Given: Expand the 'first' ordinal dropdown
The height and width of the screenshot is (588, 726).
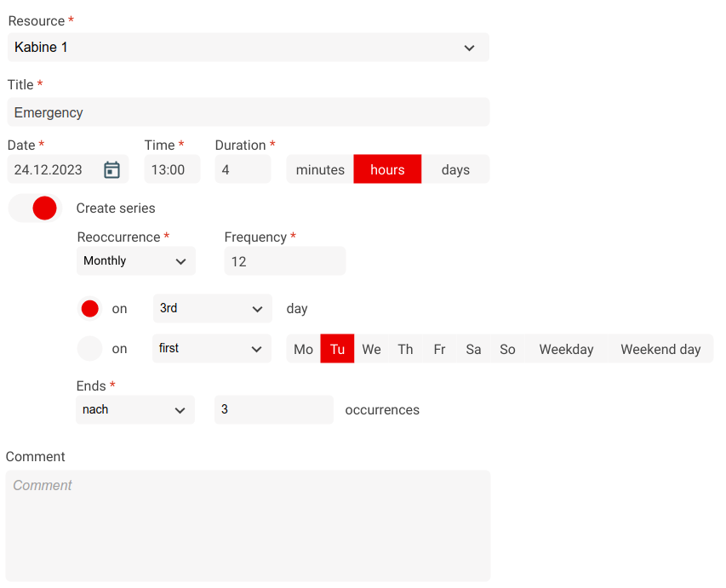Looking at the screenshot, I should pyautogui.click(x=212, y=349).
